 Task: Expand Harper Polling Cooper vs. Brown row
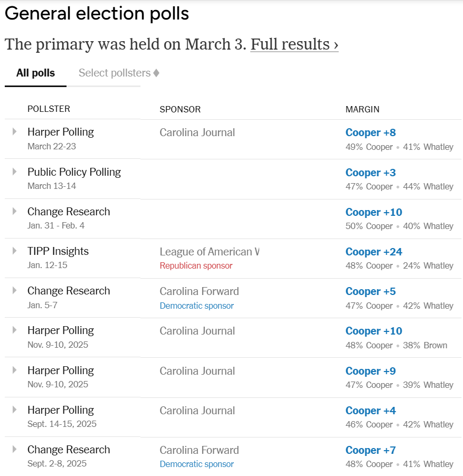[x=15, y=330]
